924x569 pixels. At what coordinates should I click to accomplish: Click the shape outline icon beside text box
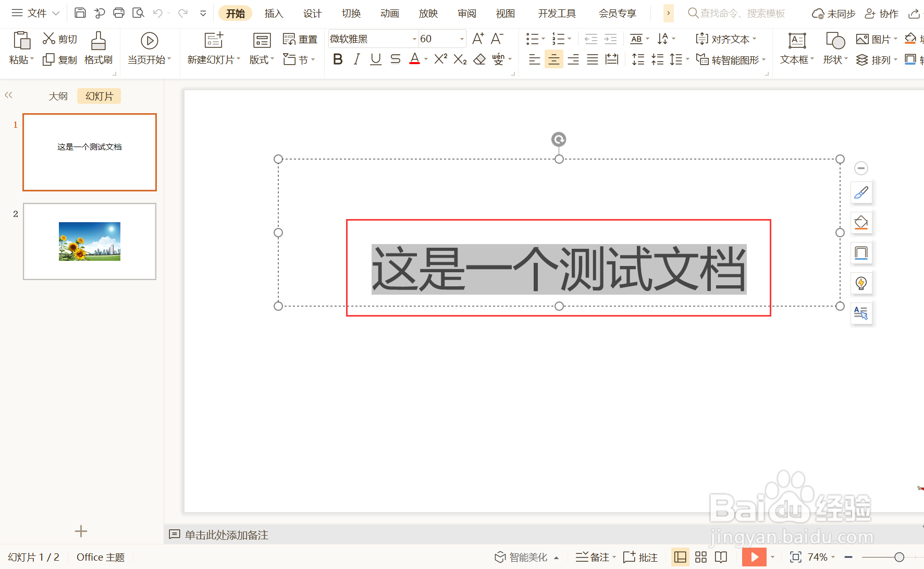tap(861, 253)
